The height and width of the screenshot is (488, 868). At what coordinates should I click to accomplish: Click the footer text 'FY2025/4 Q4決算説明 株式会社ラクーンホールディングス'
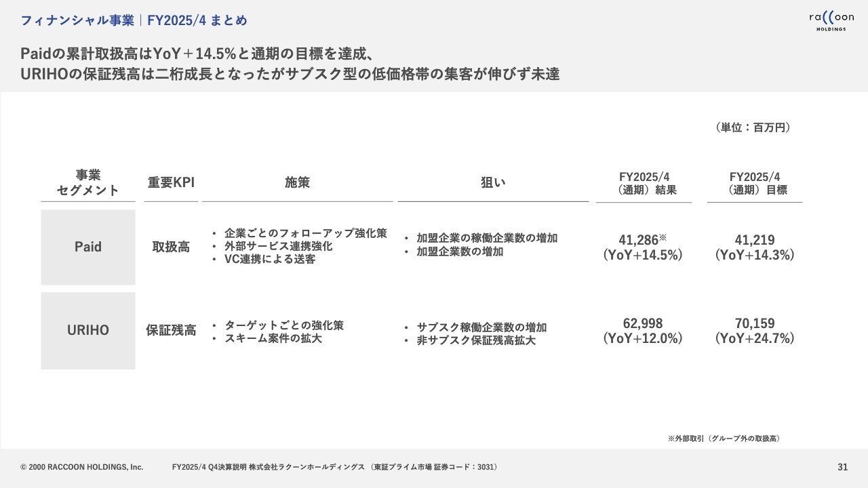click(269, 467)
